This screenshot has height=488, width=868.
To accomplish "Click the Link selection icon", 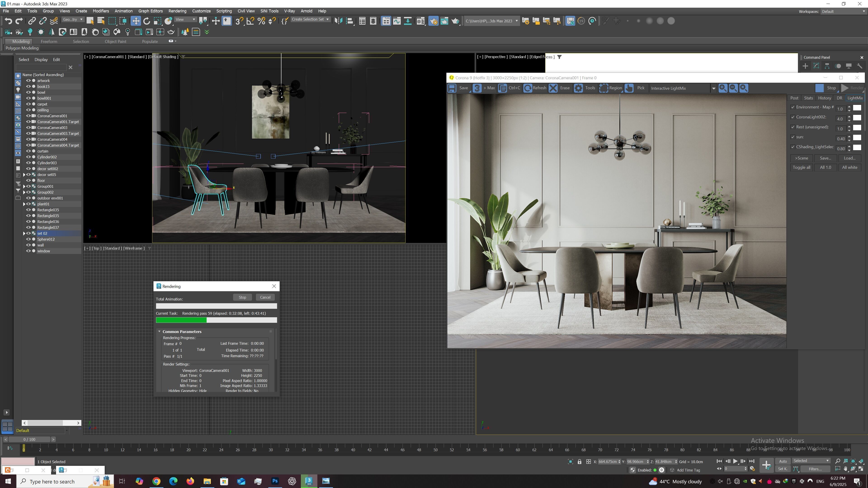I will pyautogui.click(x=32, y=21).
